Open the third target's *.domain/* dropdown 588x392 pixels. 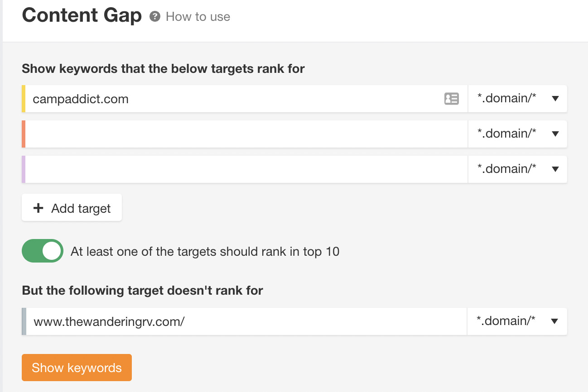tap(517, 169)
